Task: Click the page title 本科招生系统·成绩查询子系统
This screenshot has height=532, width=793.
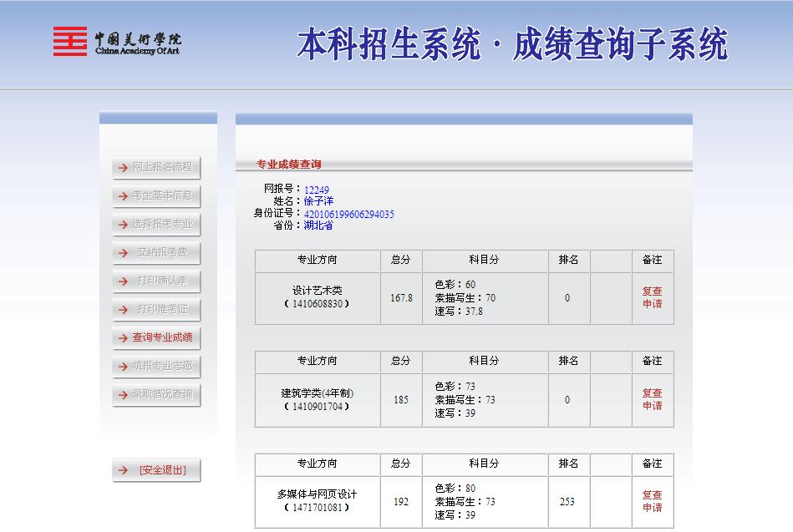Action: coord(512,44)
